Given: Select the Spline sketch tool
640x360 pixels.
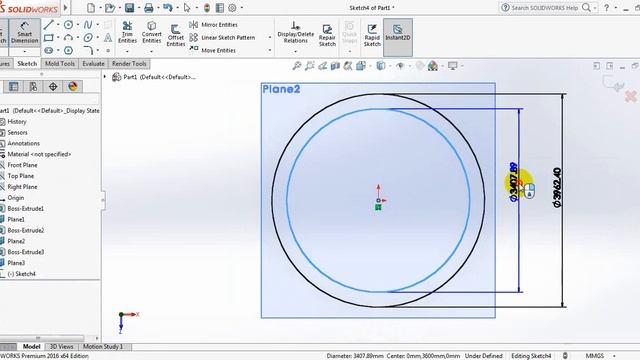Looking at the screenshot, I should click(88, 25).
